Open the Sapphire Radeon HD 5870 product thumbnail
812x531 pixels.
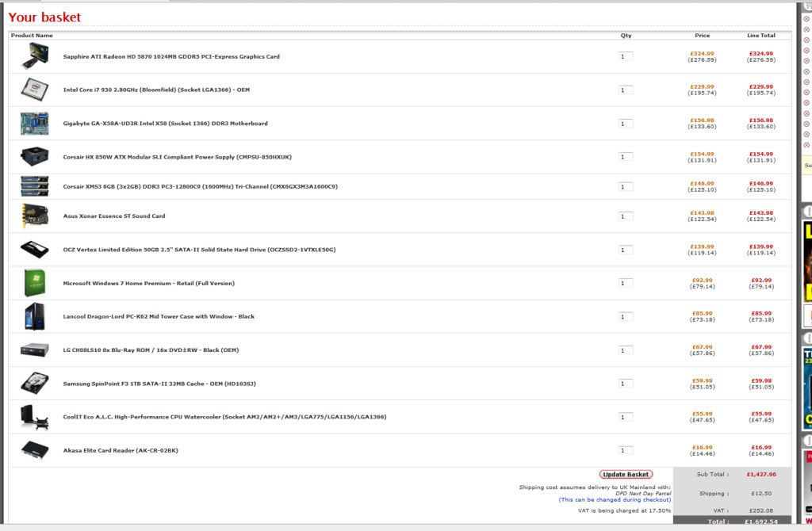35,56
